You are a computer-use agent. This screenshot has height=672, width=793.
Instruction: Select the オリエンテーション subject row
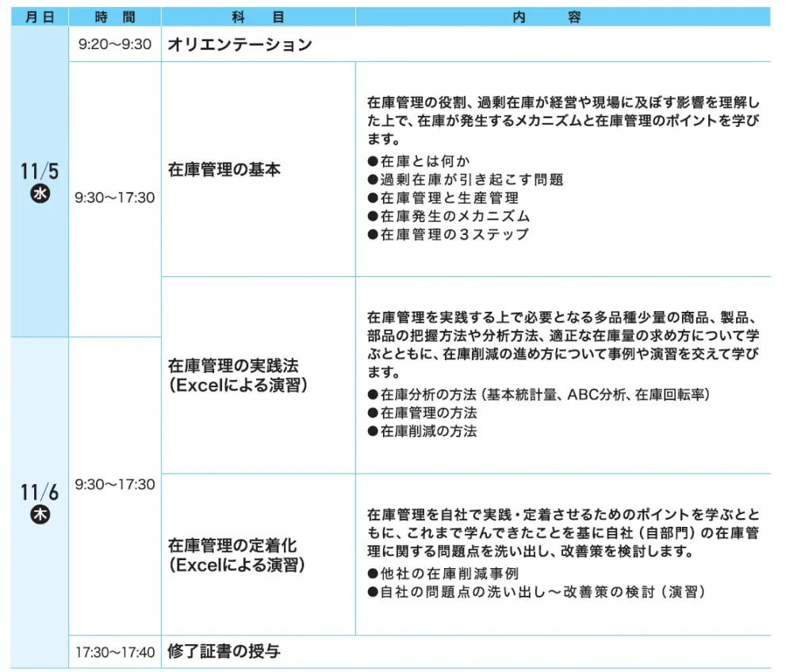pyautogui.click(x=239, y=44)
